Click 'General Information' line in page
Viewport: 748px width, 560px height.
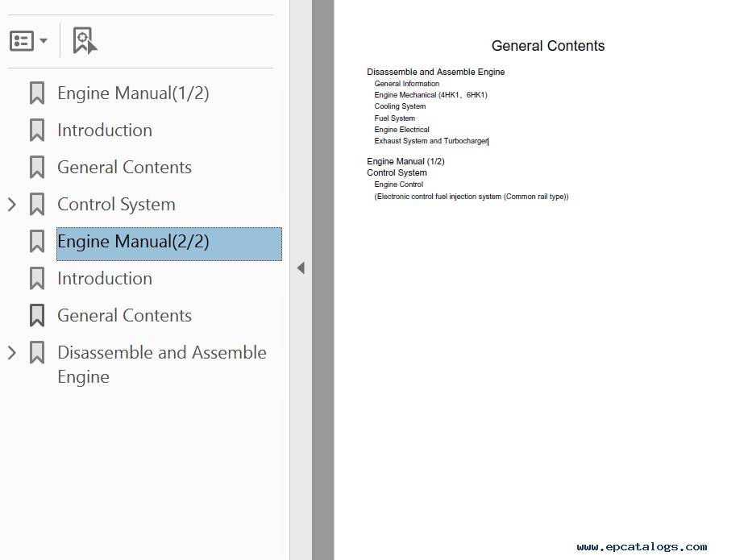tap(406, 84)
